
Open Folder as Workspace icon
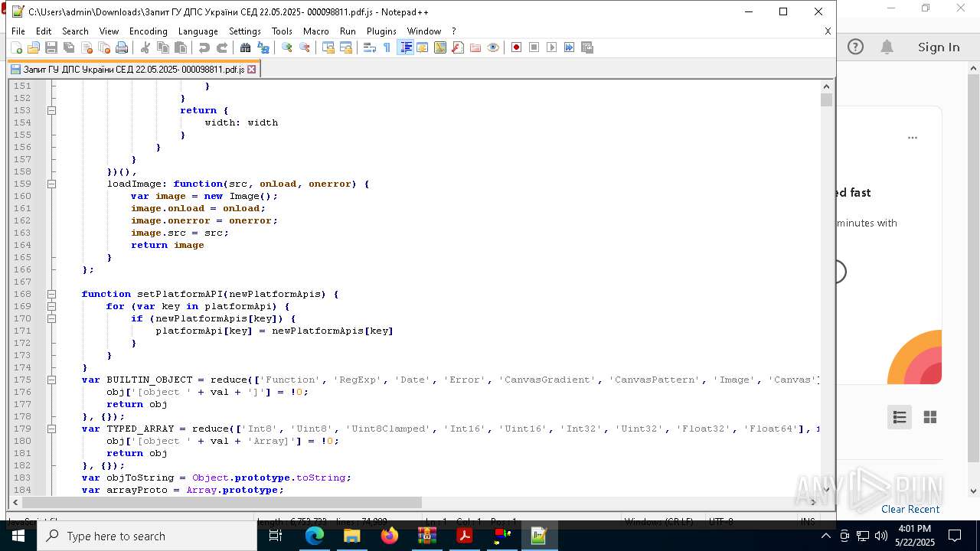click(475, 47)
